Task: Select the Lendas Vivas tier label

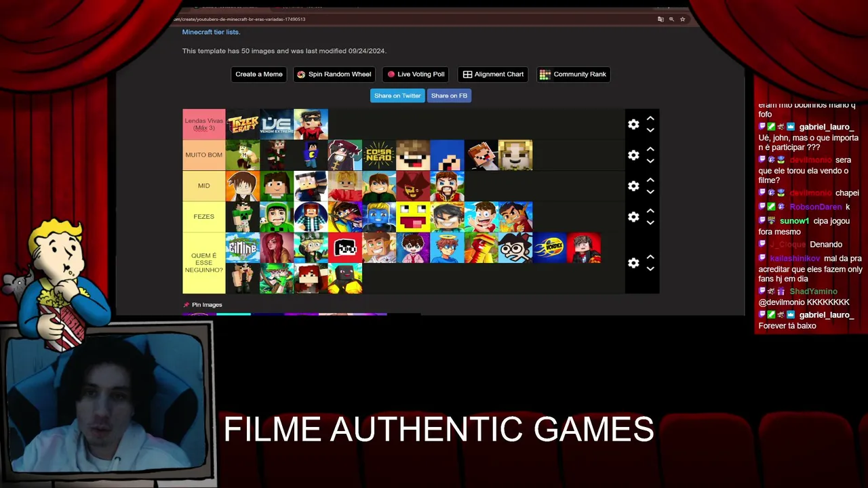Action: click(x=203, y=125)
